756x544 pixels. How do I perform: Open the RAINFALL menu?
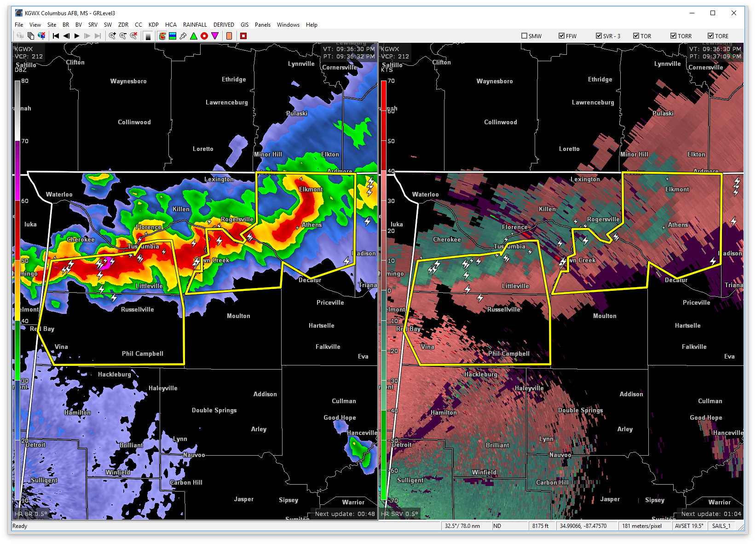coord(195,25)
